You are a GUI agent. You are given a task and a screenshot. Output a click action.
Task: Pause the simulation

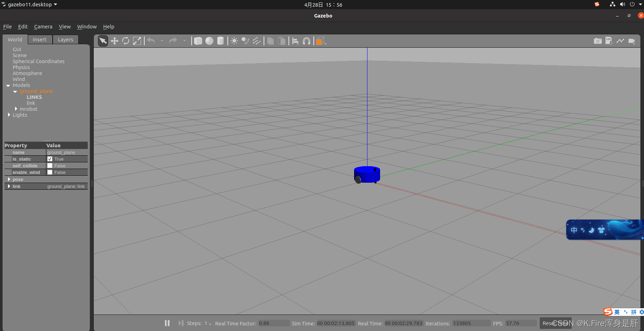pos(167,323)
